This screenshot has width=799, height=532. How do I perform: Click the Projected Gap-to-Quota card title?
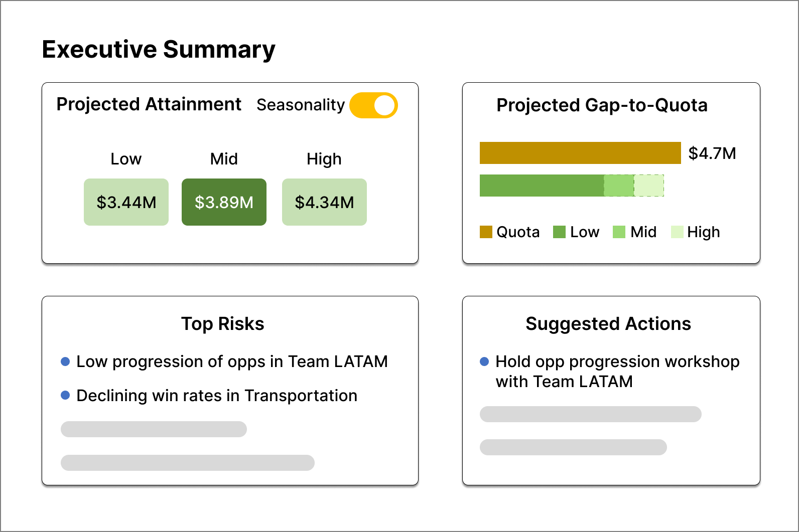coord(602,105)
